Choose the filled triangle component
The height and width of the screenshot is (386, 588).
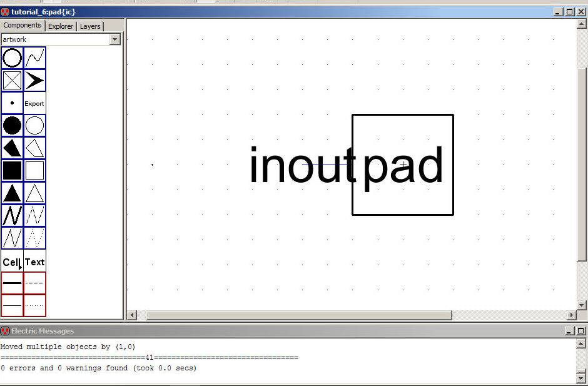click(x=12, y=193)
